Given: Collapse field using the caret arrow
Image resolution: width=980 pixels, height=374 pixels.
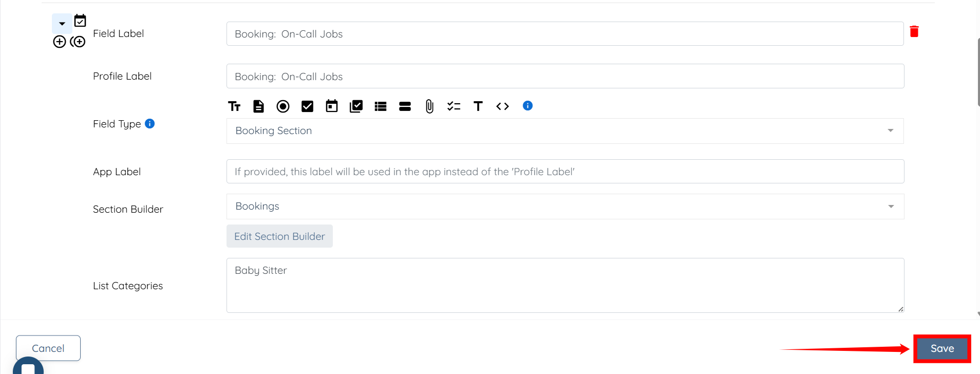Looking at the screenshot, I should (62, 24).
